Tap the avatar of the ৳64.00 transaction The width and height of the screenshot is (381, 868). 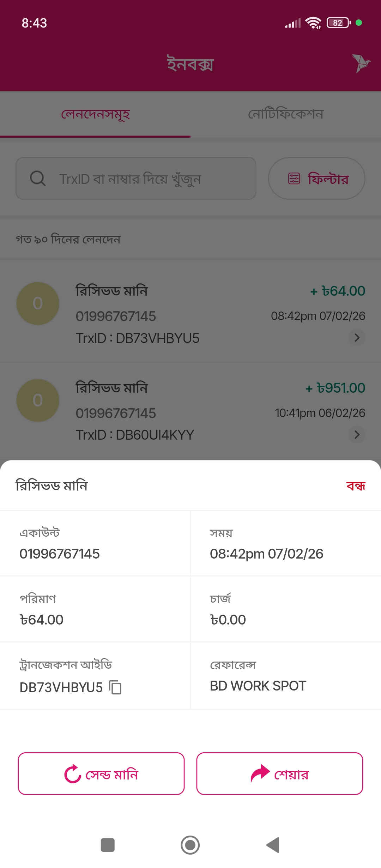point(38,303)
